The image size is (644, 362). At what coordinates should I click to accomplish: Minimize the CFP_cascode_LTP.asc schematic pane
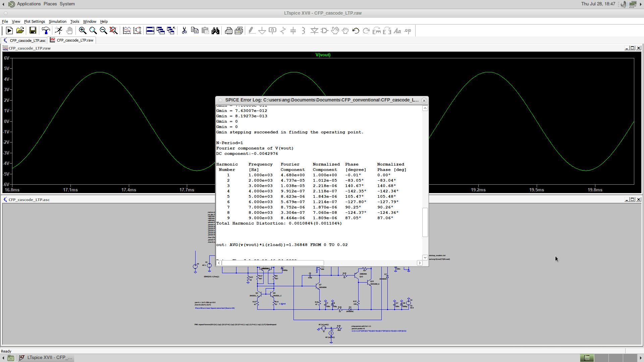click(627, 199)
